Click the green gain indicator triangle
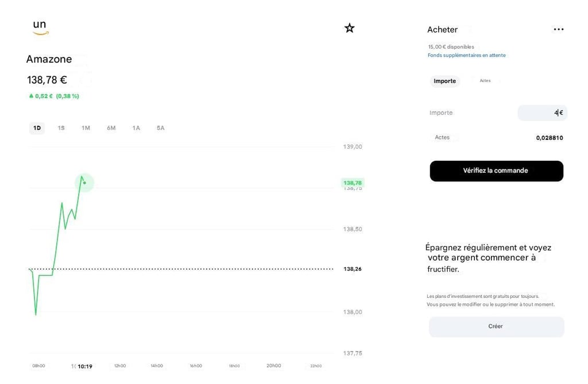This screenshot has height=384, width=588. 31,96
